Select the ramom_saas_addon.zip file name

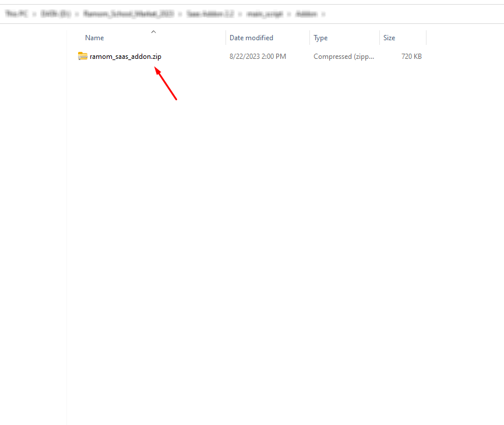[125, 57]
